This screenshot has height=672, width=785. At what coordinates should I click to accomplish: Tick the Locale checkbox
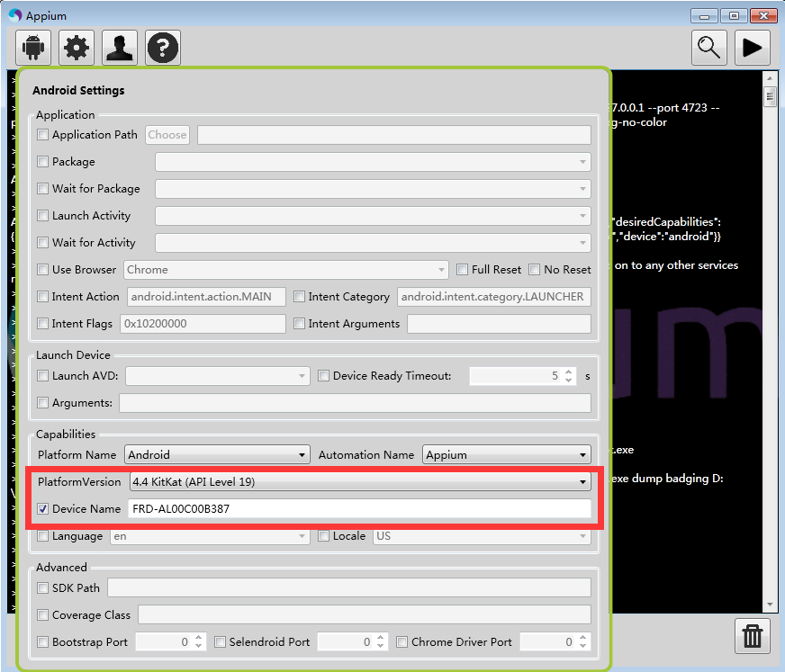tap(324, 536)
